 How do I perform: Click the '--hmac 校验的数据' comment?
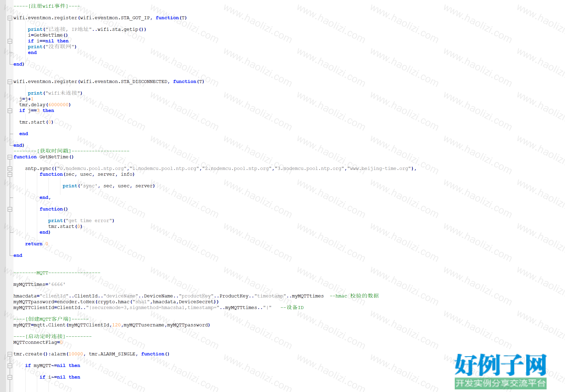click(x=354, y=296)
